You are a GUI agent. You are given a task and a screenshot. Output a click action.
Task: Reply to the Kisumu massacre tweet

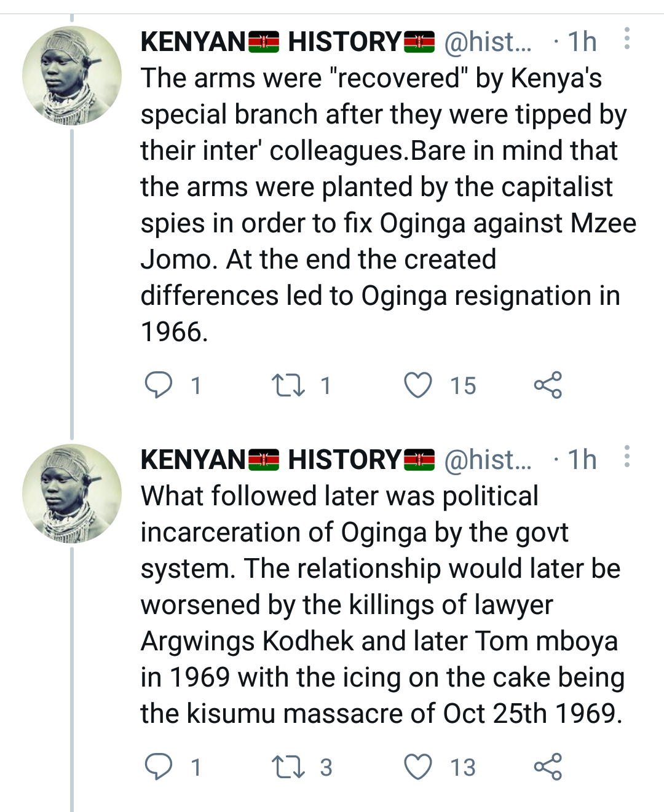click(x=159, y=767)
